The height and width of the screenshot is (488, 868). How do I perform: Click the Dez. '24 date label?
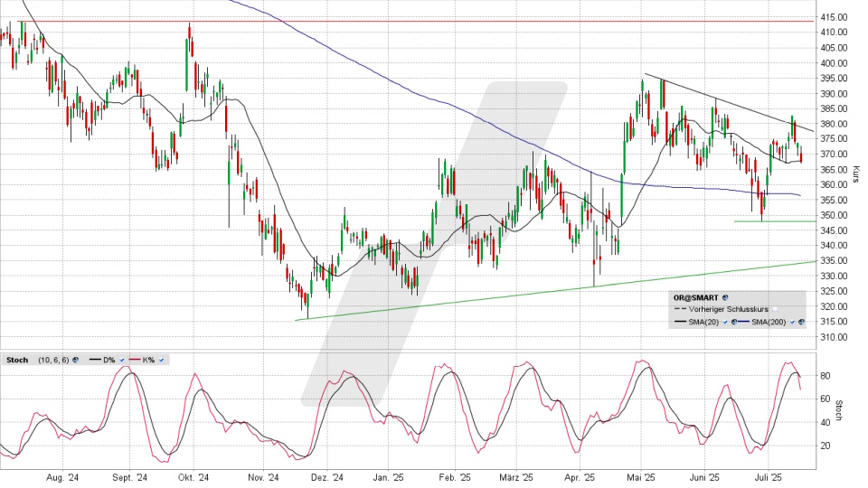click(x=327, y=477)
